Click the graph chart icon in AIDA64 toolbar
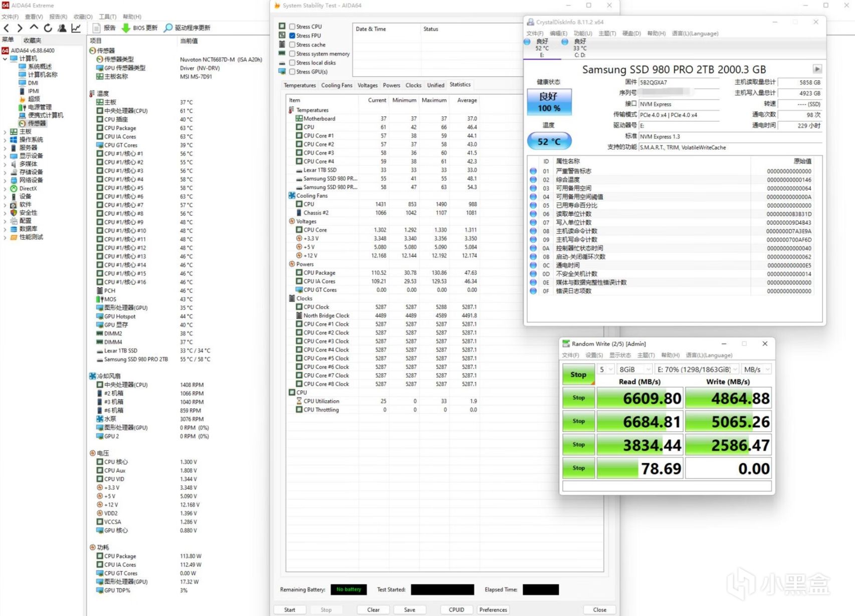 tap(76, 28)
